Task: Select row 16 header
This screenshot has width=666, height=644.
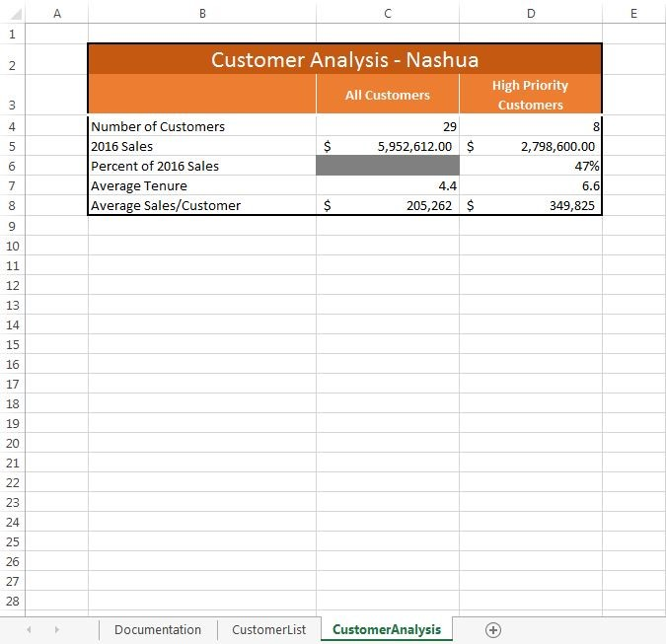Action: click(x=12, y=364)
